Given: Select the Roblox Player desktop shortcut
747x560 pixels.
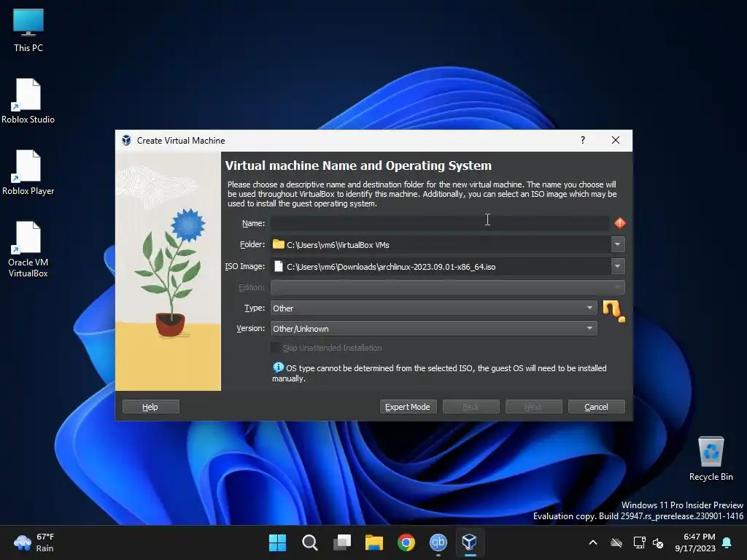Looking at the screenshot, I should coord(28,172).
